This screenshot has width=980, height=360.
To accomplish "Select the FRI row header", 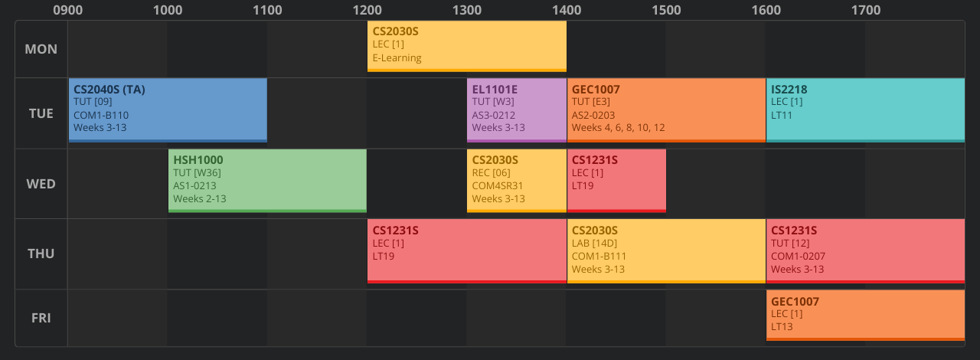I will pyautogui.click(x=41, y=318).
